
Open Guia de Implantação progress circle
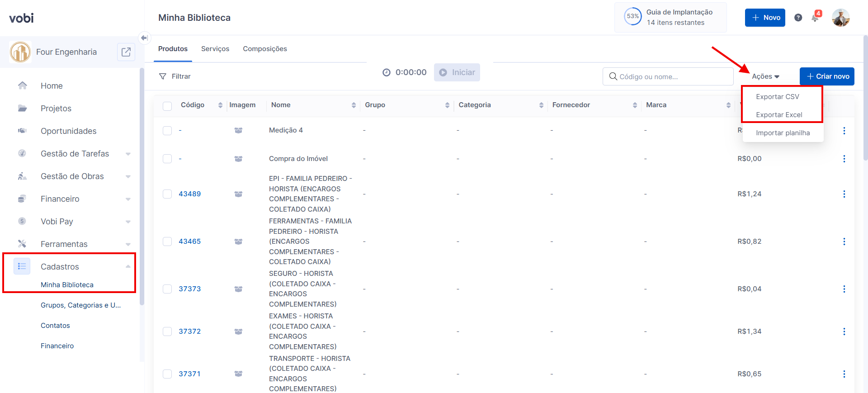(x=633, y=16)
